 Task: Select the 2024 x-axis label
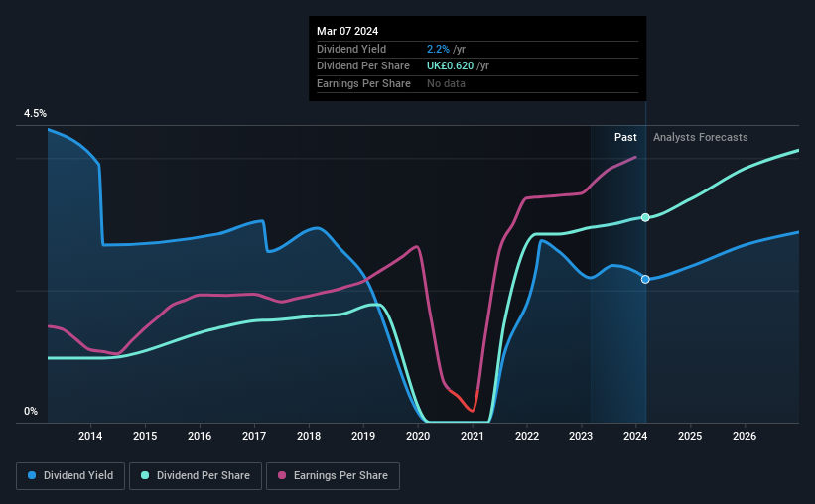tap(635, 436)
